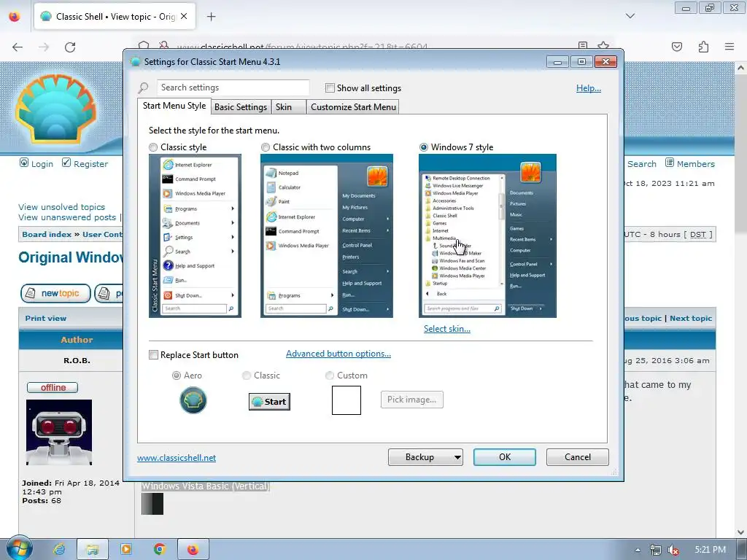Open the Skin tab
The height and width of the screenshot is (560, 747).
[289, 107]
